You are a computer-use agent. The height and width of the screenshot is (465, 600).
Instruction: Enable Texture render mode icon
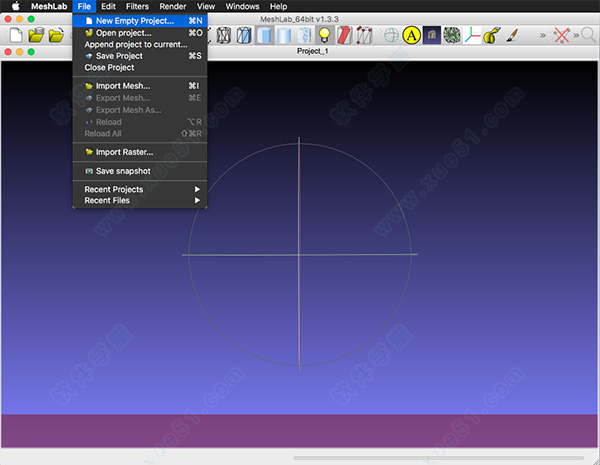pyautogui.click(x=304, y=35)
